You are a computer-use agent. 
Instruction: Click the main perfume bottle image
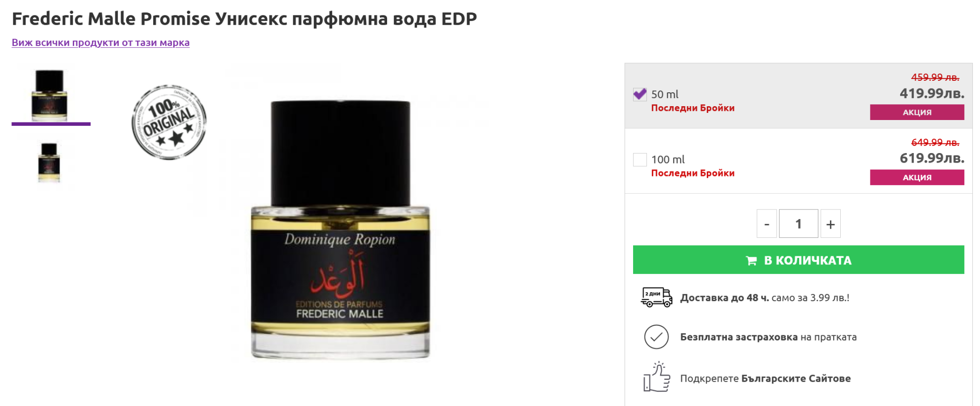[x=340, y=230]
